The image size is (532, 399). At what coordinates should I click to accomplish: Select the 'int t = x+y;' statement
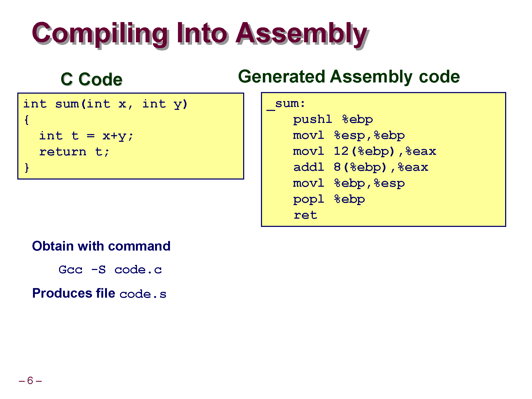click(86, 136)
